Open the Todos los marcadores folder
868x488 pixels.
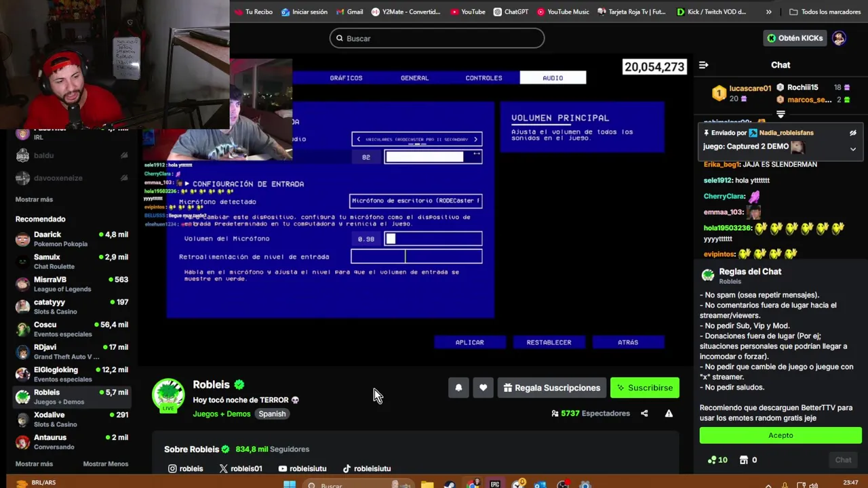pyautogui.click(x=825, y=12)
